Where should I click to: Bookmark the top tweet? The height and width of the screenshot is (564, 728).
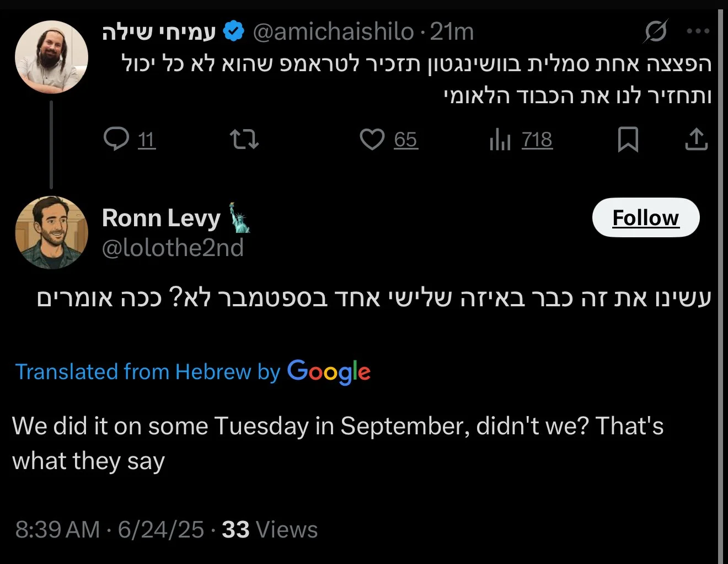point(628,139)
